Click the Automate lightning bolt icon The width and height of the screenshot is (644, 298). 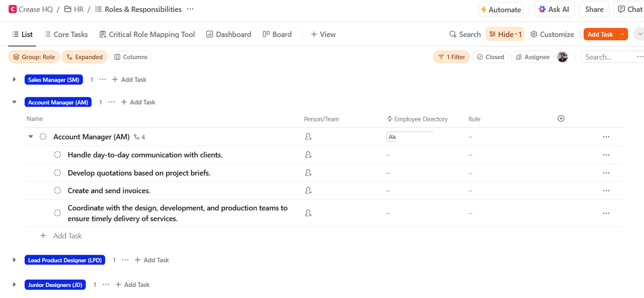coord(483,10)
